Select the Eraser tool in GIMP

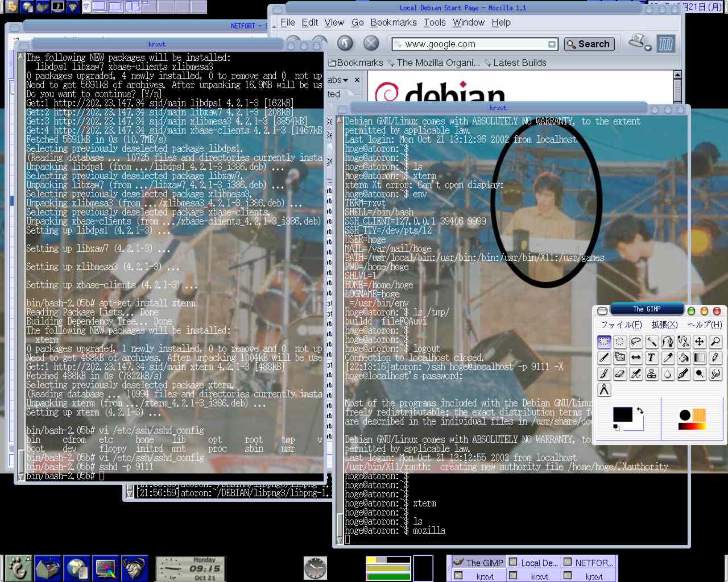[x=620, y=373]
